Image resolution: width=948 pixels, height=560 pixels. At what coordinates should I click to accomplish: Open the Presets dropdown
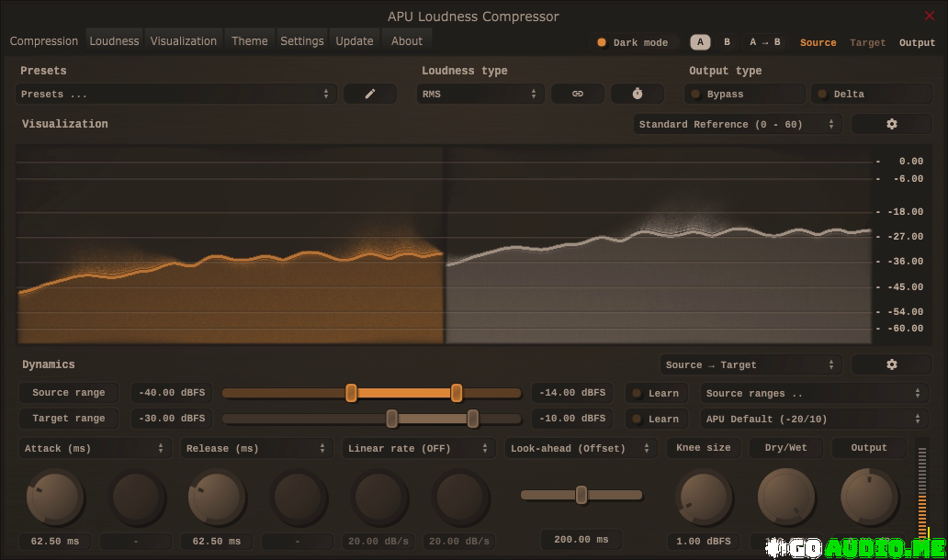tap(175, 94)
